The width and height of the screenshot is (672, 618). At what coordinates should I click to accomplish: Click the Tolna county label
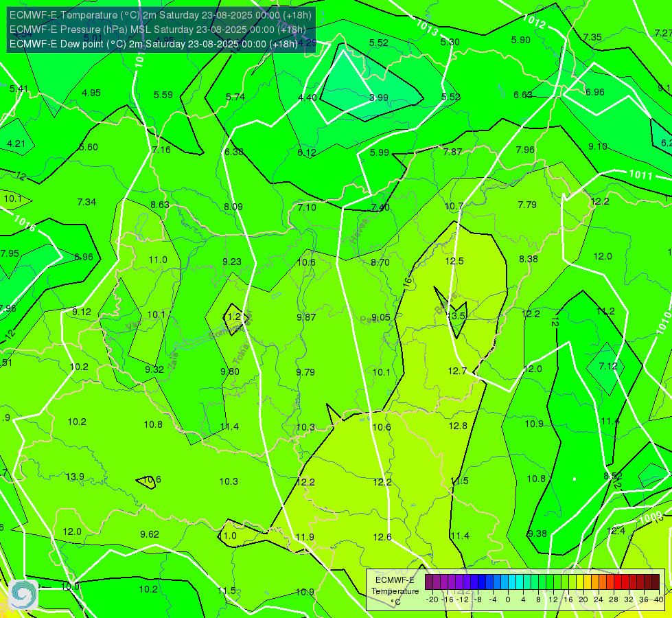[241, 354]
